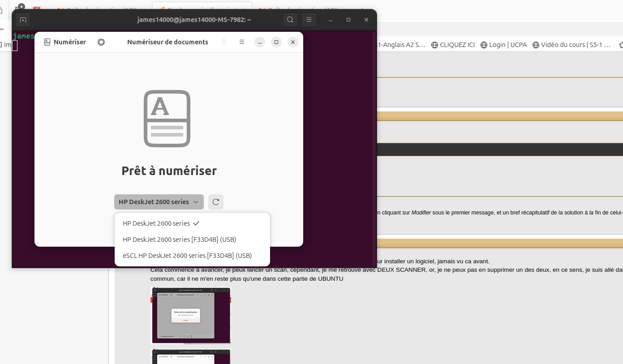Expand the HP DeskJet 2600 series device dropdown

(x=159, y=202)
